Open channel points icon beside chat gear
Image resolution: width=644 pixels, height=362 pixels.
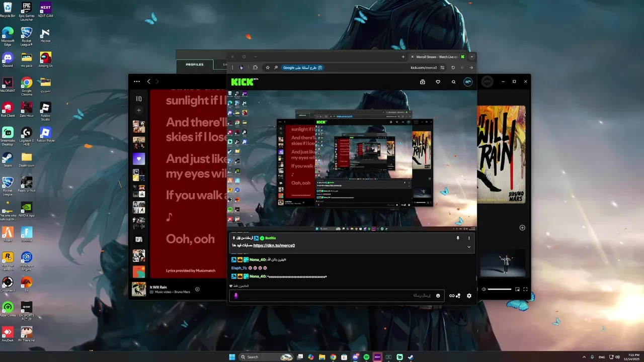455,296
